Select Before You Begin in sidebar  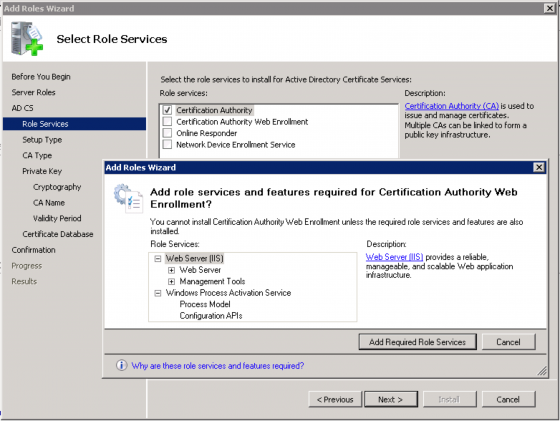pyautogui.click(x=41, y=77)
